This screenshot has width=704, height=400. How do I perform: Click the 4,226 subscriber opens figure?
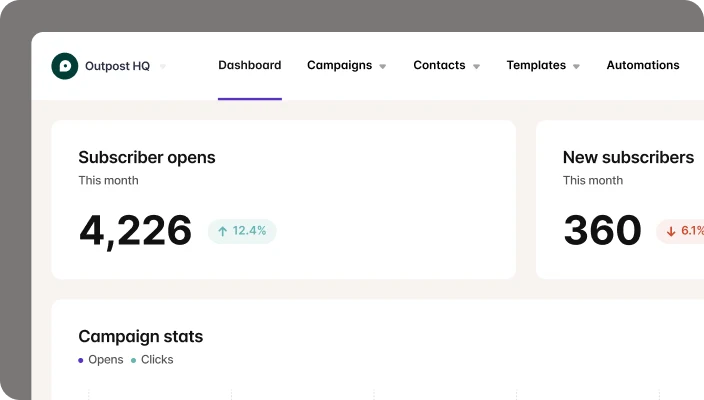coord(135,231)
